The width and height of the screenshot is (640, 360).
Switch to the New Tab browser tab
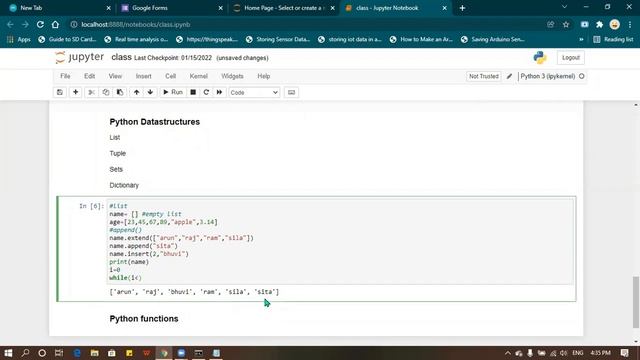[60, 8]
